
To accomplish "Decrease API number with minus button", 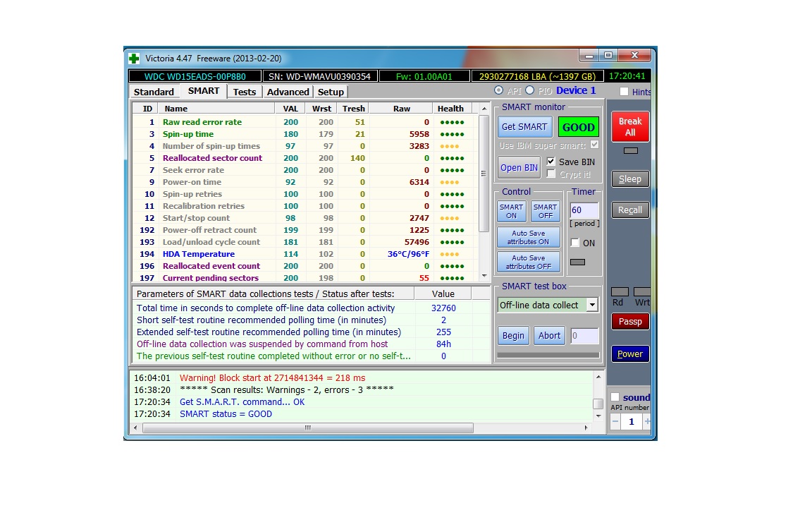I will 615,422.
